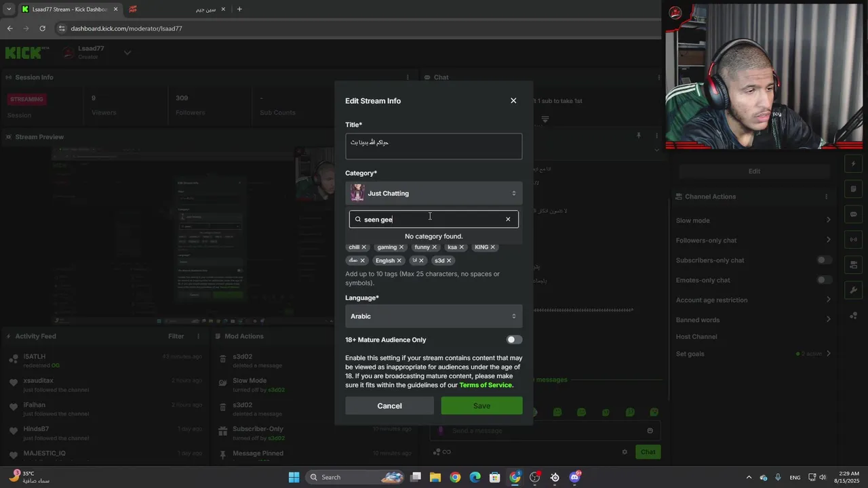Image resolution: width=868 pixels, height=488 pixels.
Task: Open a new browser tab
Action: point(239,9)
